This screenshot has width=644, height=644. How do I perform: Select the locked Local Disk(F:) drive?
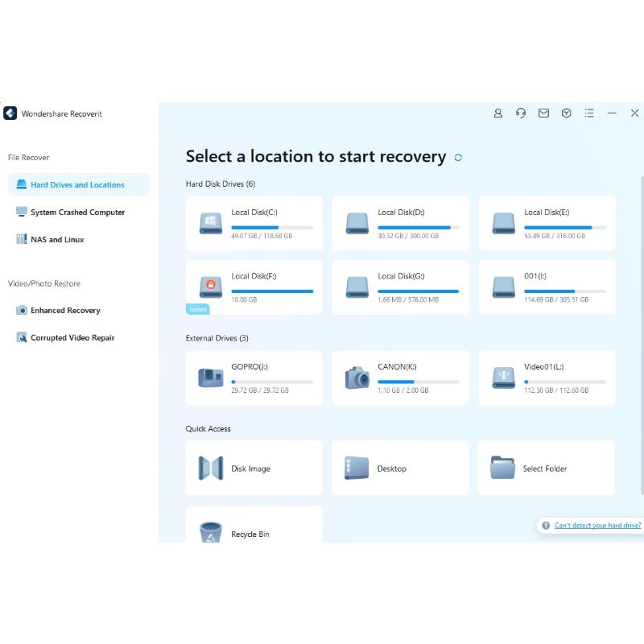pos(254,287)
